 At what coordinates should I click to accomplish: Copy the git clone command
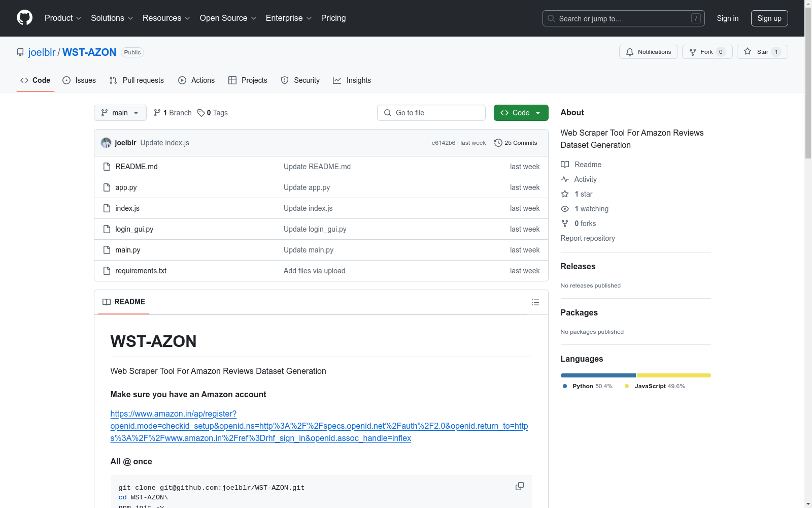pos(519,486)
